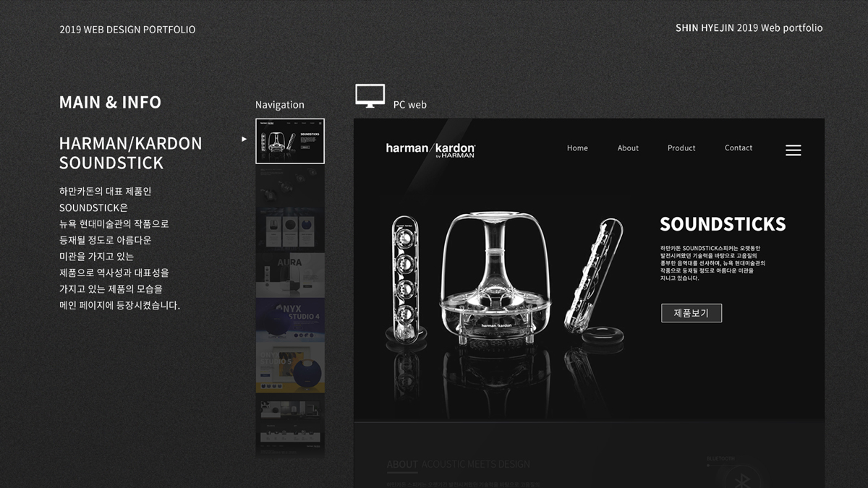Click the SOUNDSTICKS heading in the hero
This screenshot has height=488, width=868.
[x=723, y=224]
